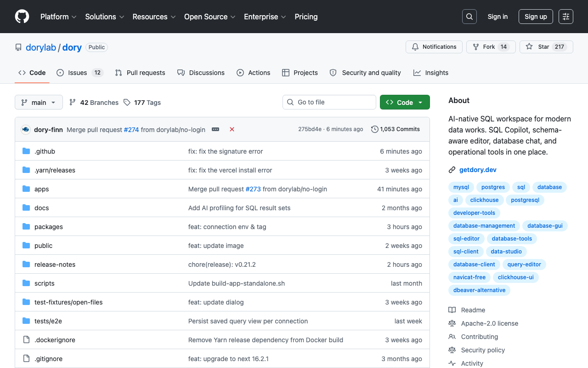Open the .yarn/releases folder
Screen dimensions: 588x368
click(55, 170)
